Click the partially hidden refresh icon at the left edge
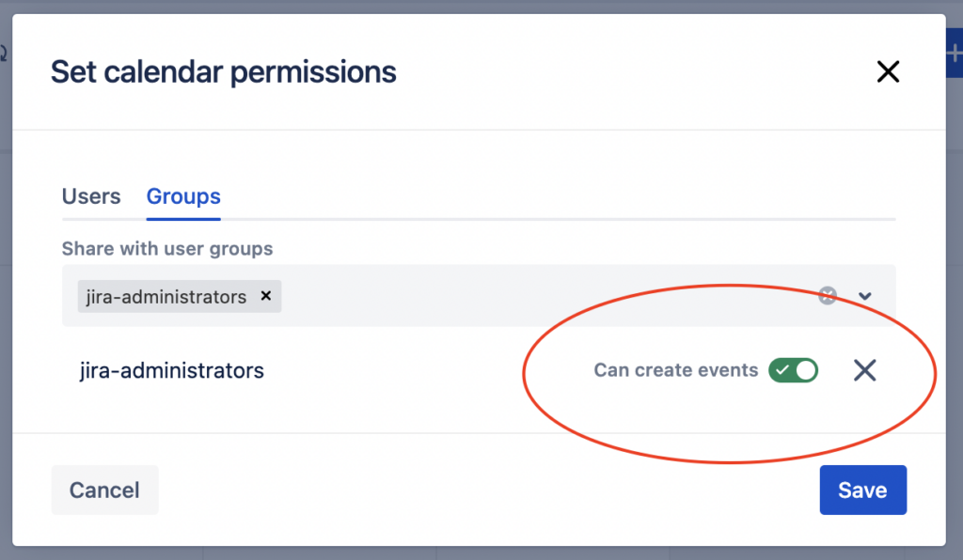Screen dimensions: 963x560 tap(3, 54)
